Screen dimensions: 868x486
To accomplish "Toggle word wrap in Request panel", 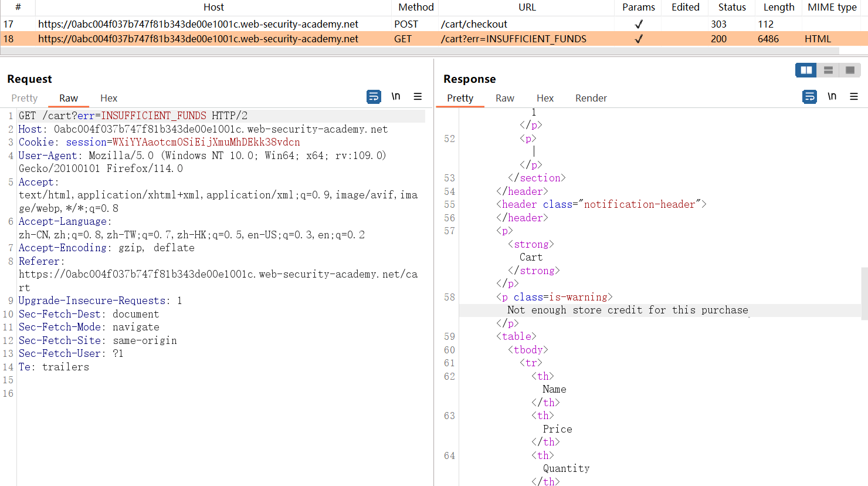I will 374,97.
